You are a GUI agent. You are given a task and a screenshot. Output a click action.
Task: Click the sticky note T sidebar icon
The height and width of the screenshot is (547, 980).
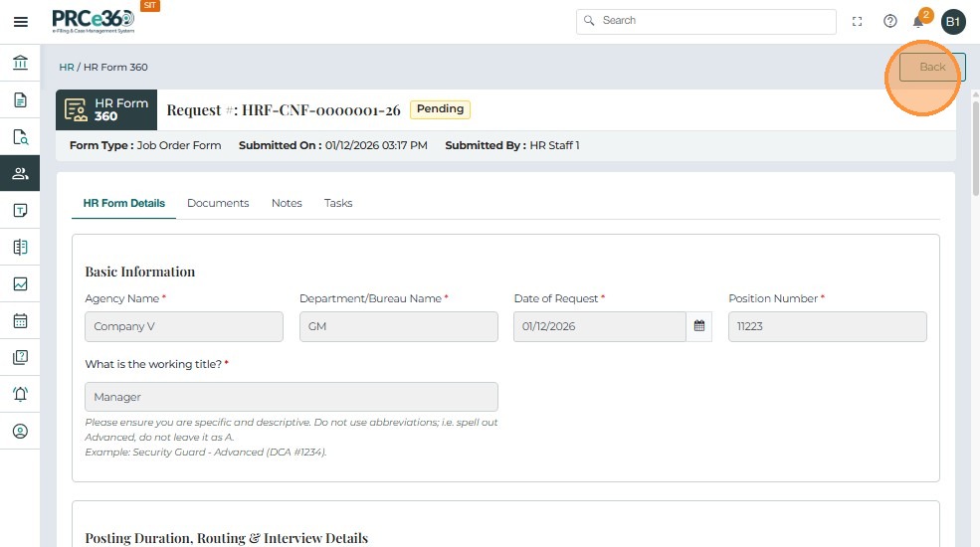(x=20, y=210)
